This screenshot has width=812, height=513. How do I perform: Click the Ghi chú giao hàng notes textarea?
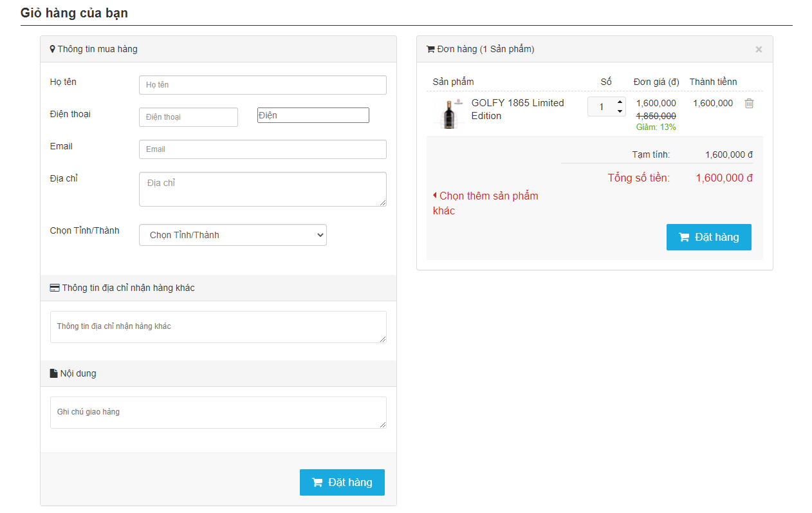(x=218, y=413)
